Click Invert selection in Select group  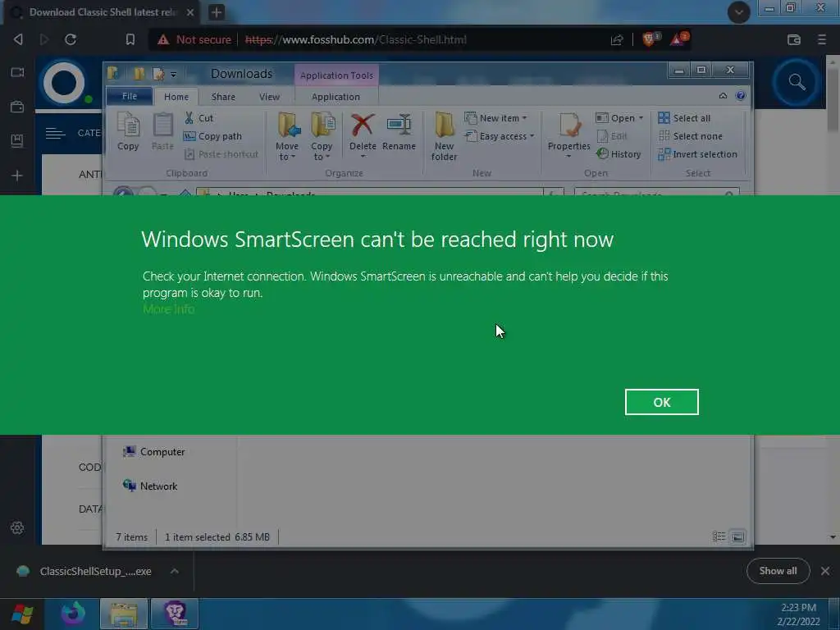point(698,154)
